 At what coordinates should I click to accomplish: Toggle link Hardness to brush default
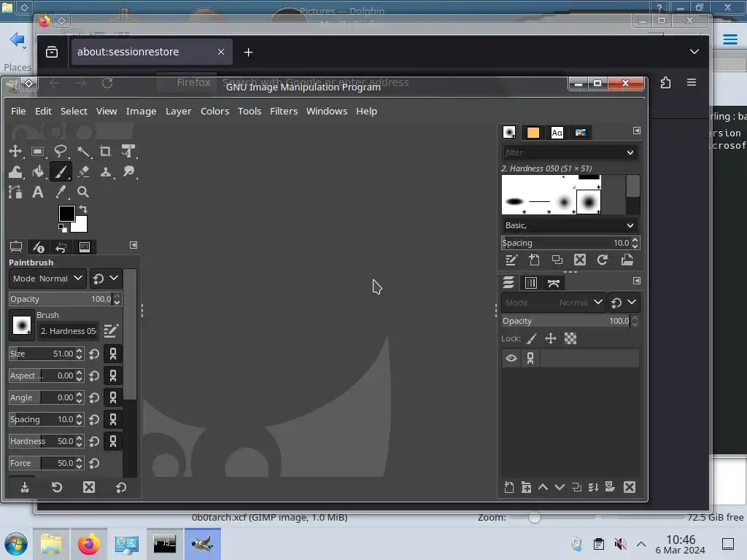(113, 441)
